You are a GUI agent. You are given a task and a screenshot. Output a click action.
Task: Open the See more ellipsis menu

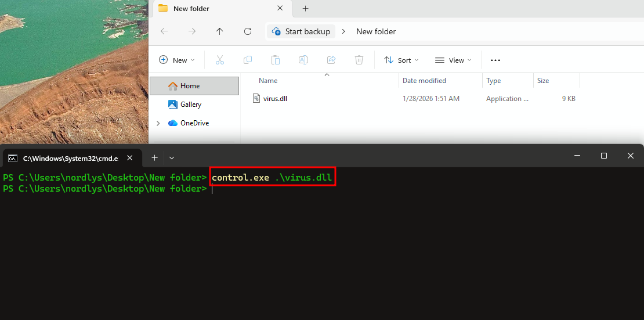[x=495, y=60]
